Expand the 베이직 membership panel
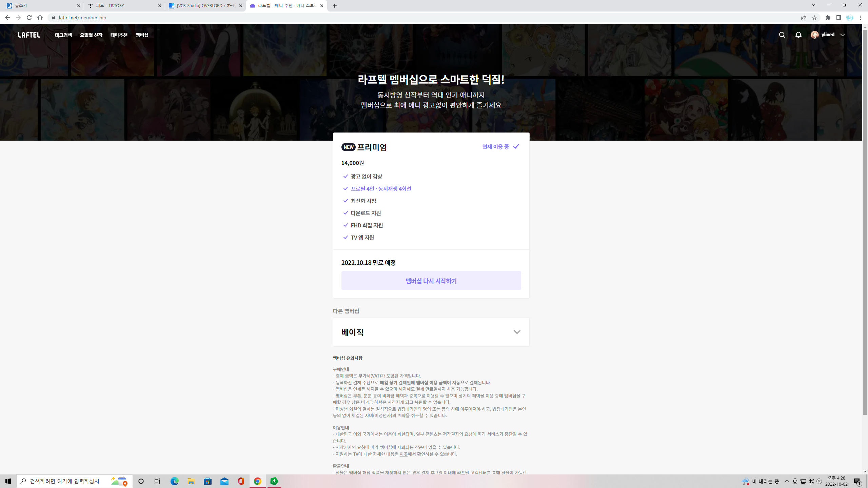868x488 pixels. pyautogui.click(x=516, y=332)
